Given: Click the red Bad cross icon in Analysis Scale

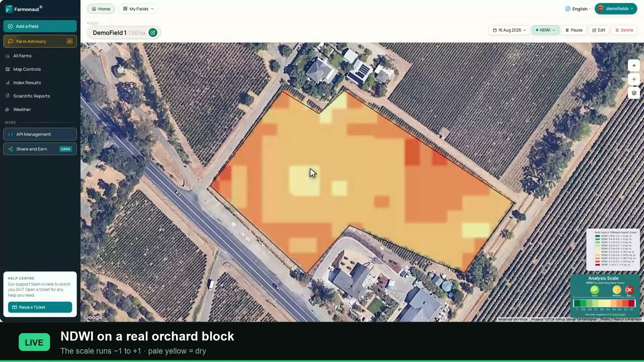Looking at the screenshot, I should pyautogui.click(x=629, y=290).
